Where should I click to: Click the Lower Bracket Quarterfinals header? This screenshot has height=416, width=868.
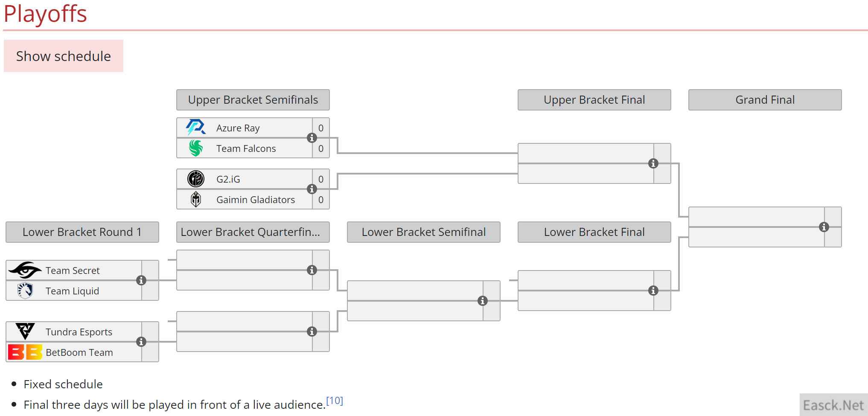click(253, 232)
